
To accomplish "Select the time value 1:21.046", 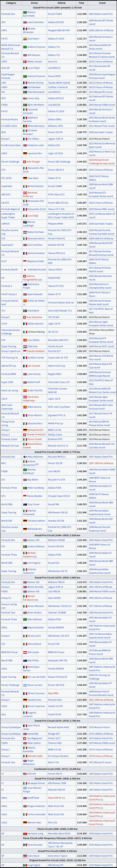I will pos(82,14).
